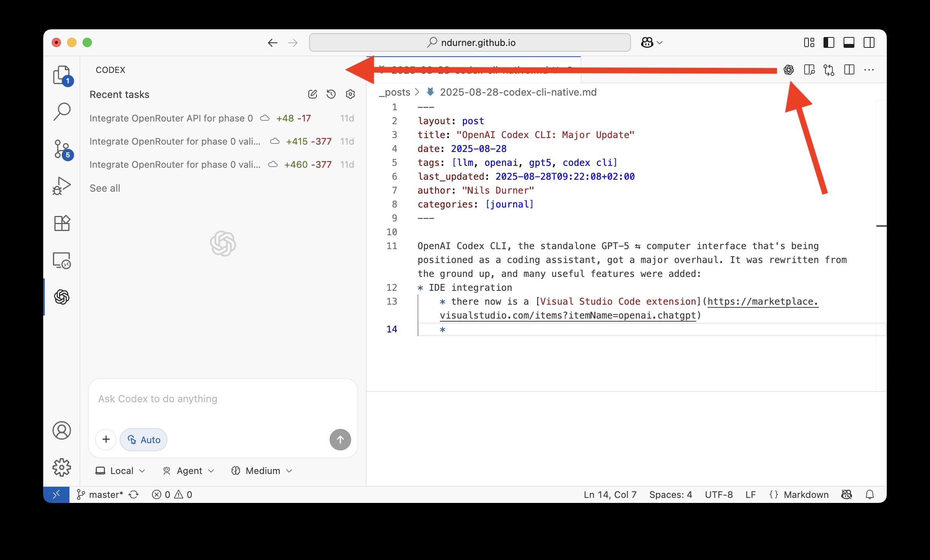Viewport: 930px width, 560px height.
Task: Click the title line "OpenAI Codex CLI: Major Update"
Action: coord(526,135)
